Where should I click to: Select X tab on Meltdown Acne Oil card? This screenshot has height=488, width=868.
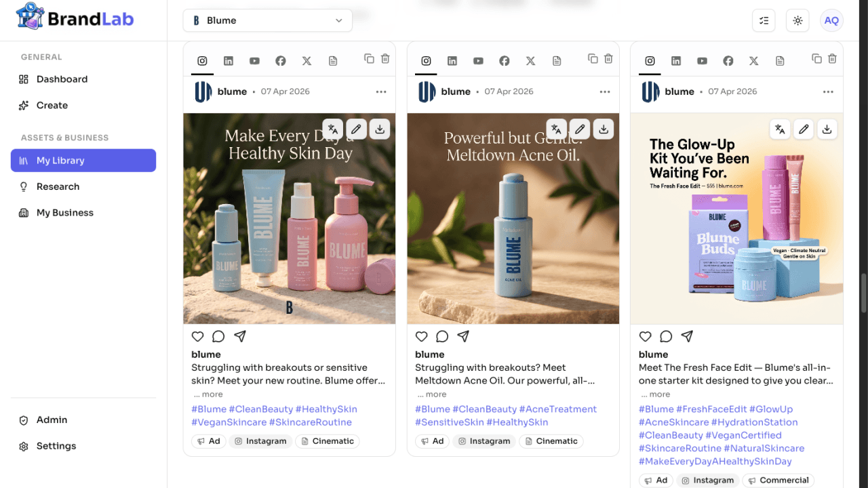click(530, 61)
